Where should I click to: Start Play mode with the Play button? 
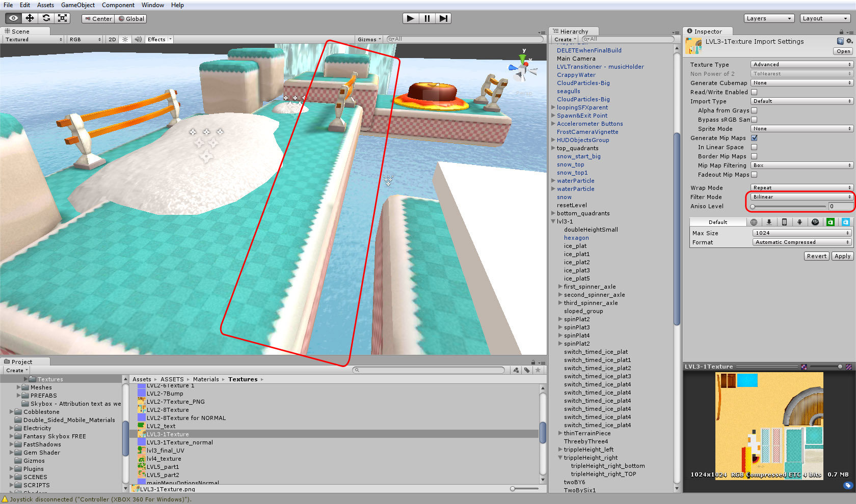(x=410, y=18)
